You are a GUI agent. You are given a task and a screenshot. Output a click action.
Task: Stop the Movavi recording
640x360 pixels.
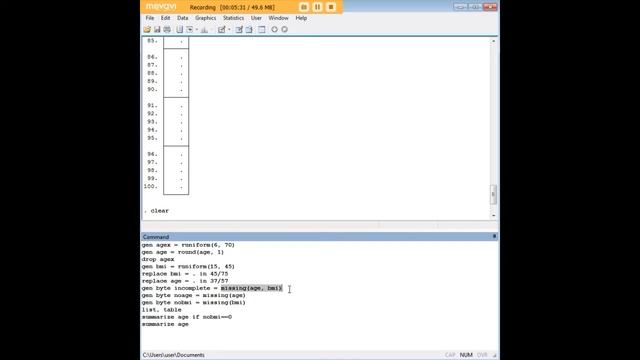tap(331, 7)
